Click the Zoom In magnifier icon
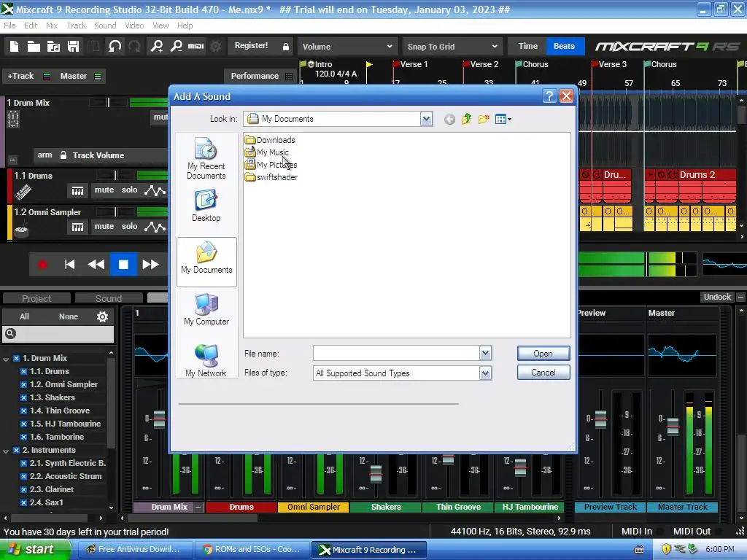 coord(157,46)
